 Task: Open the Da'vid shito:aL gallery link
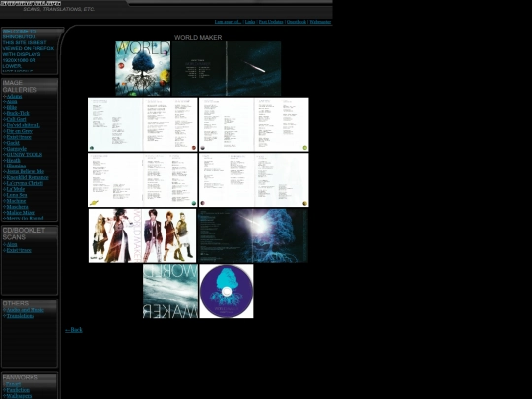click(24, 125)
